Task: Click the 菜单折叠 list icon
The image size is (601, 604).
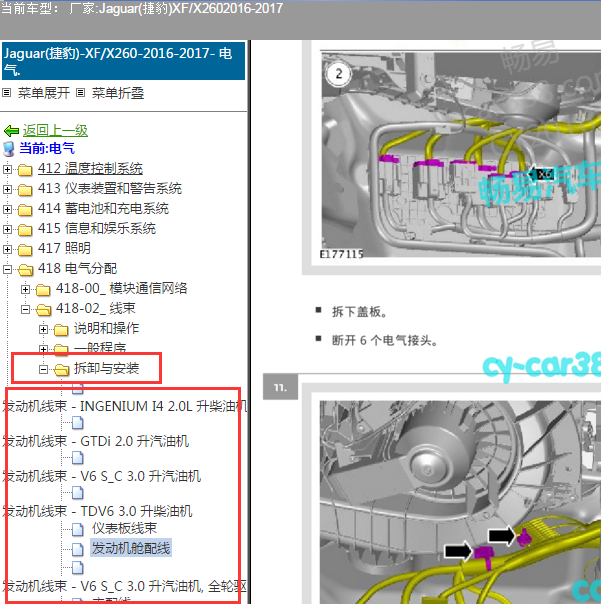Action: coord(80,92)
